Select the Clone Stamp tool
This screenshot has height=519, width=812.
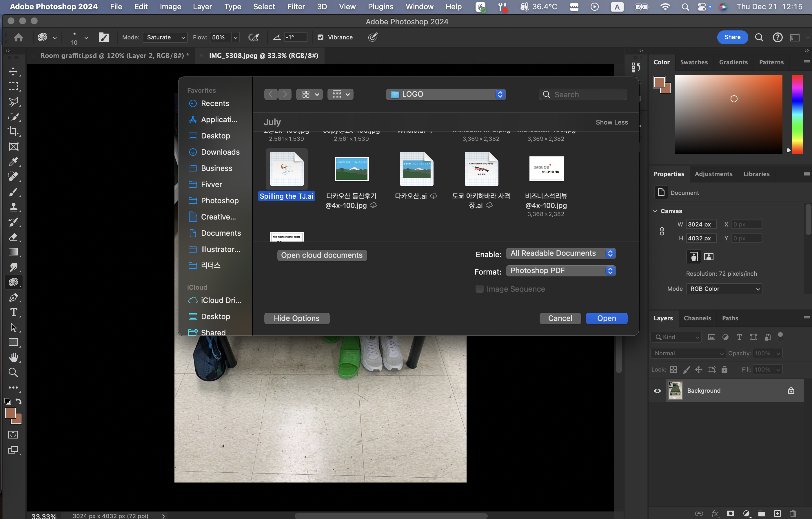coord(13,207)
